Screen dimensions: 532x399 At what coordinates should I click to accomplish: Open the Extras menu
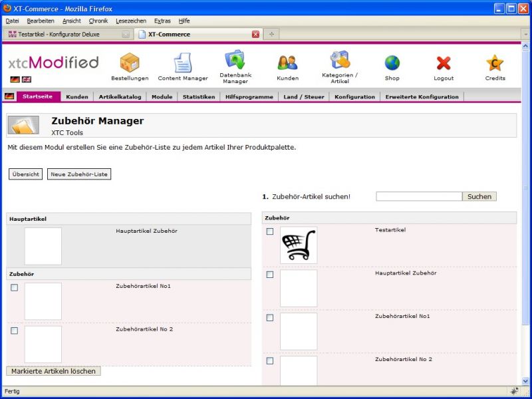point(162,21)
